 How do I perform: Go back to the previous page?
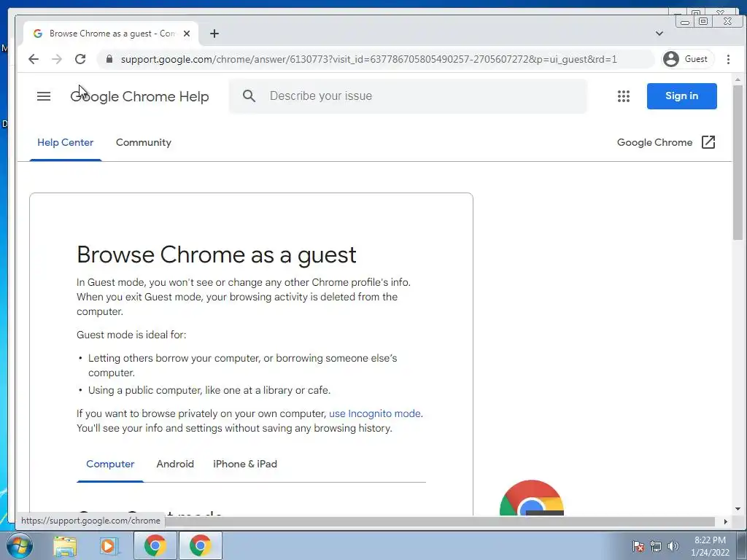pos(34,59)
